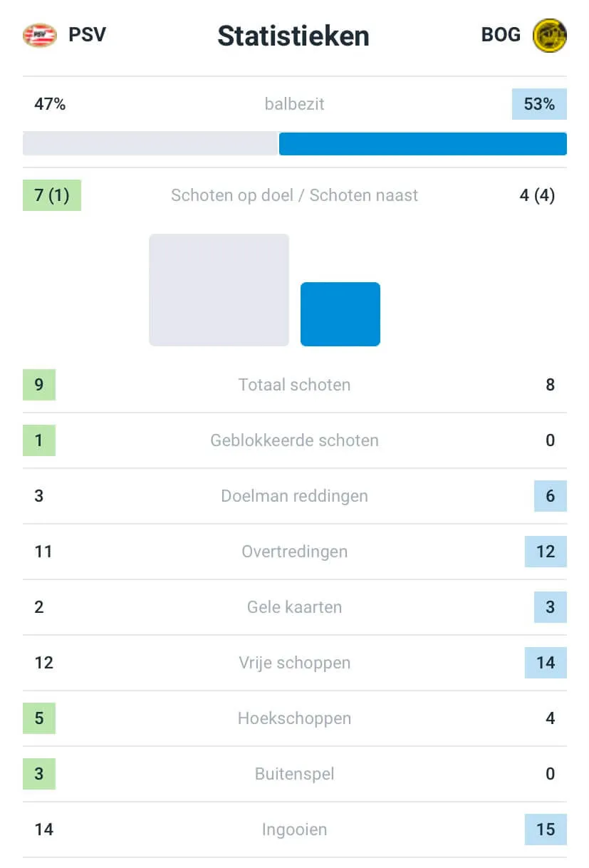
Task: Click the Overtredingen value 12 badge
Action: 546,552
